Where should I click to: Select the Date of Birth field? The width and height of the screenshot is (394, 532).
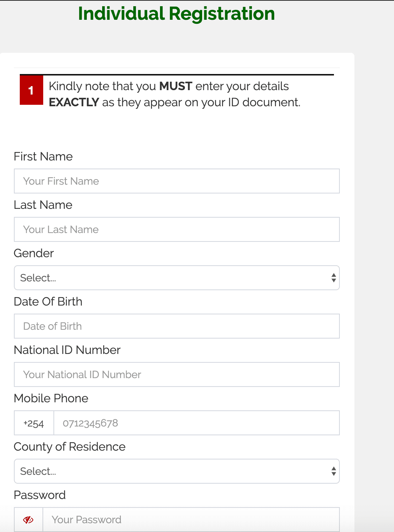click(176, 326)
